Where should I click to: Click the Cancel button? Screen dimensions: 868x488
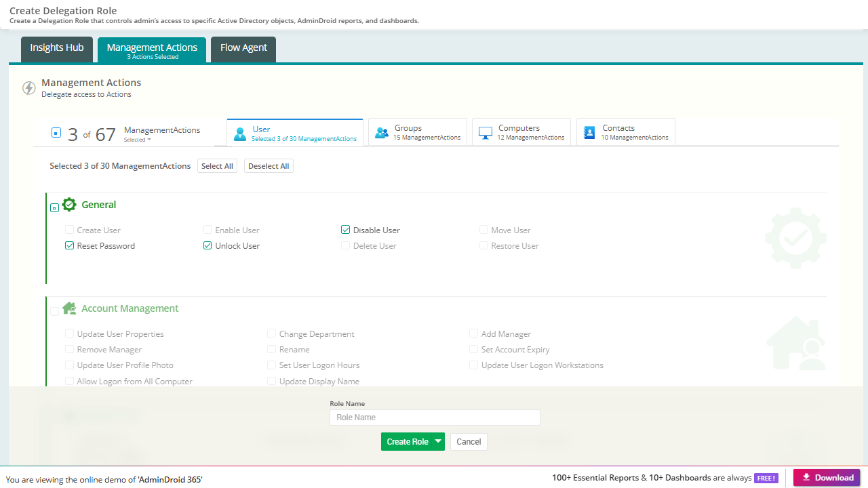(469, 442)
